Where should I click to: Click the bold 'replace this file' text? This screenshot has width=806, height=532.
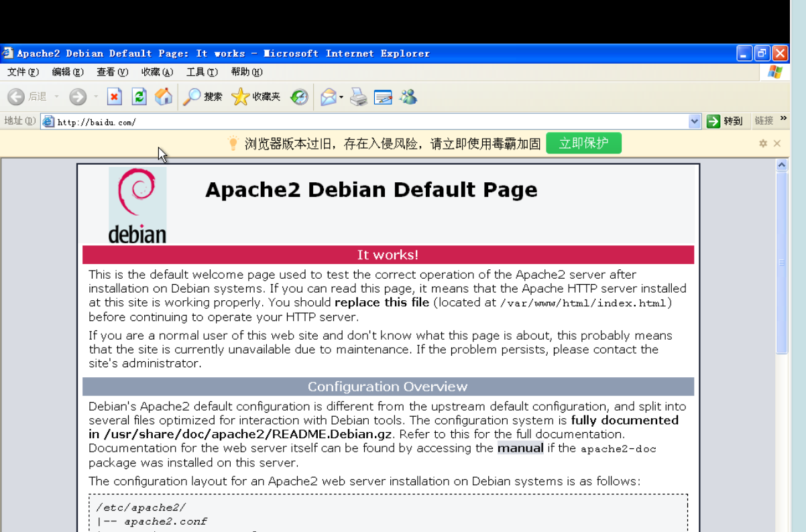point(382,302)
